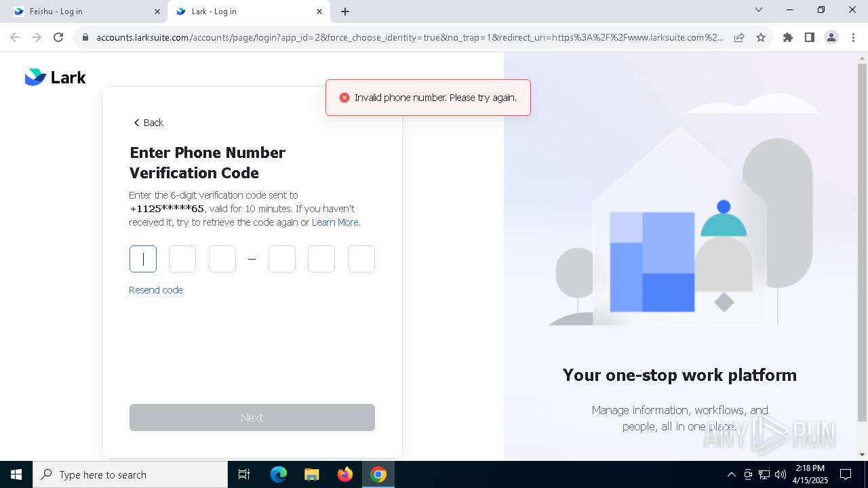Click the browser forward arrow
The width and height of the screenshot is (868, 488).
pyautogui.click(x=37, y=37)
